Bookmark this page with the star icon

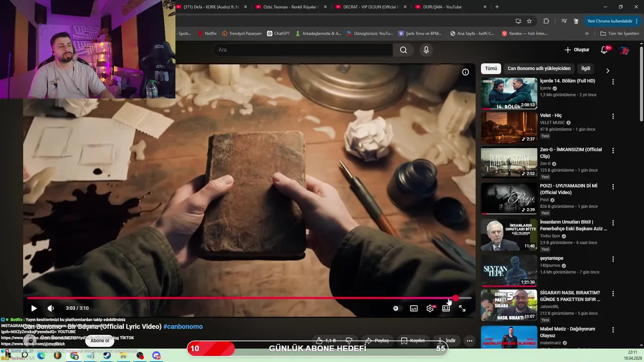coord(529,21)
